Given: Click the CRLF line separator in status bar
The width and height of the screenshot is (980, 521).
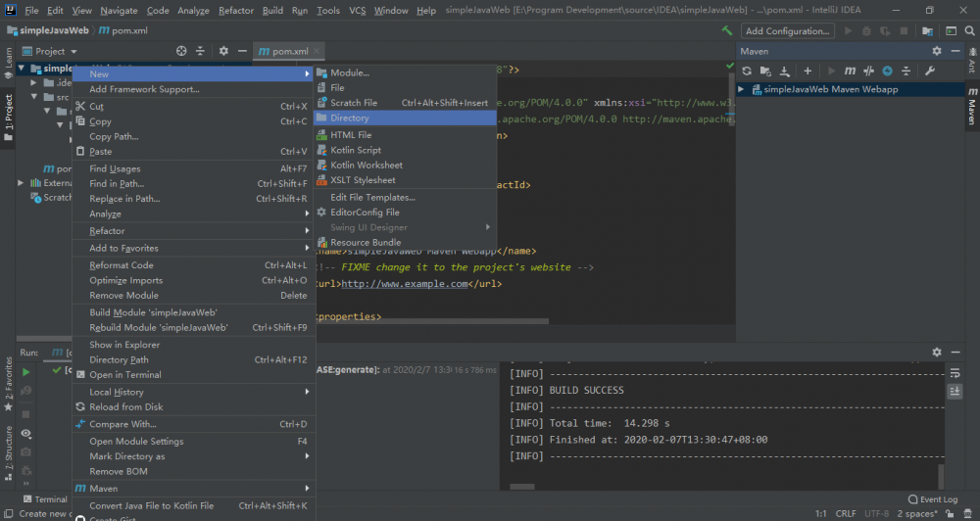Looking at the screenshot, I should click(846, 513).
